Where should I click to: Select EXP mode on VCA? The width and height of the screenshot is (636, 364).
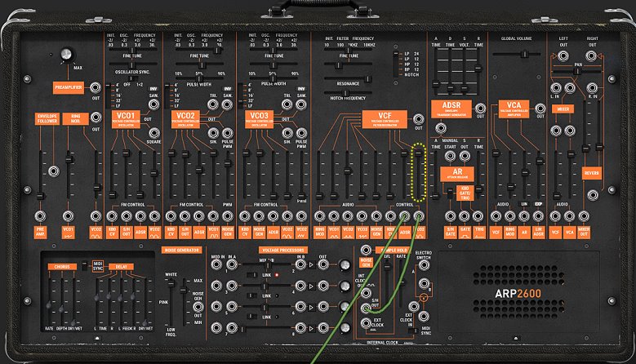pyautogui.click(x=538, y=204)
